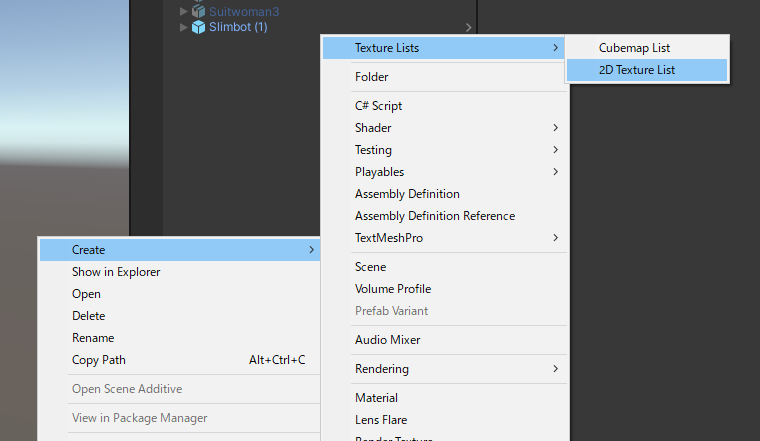Create a new Scene
This screenshot has width=760, height=441.
click(x=445, y=267)
